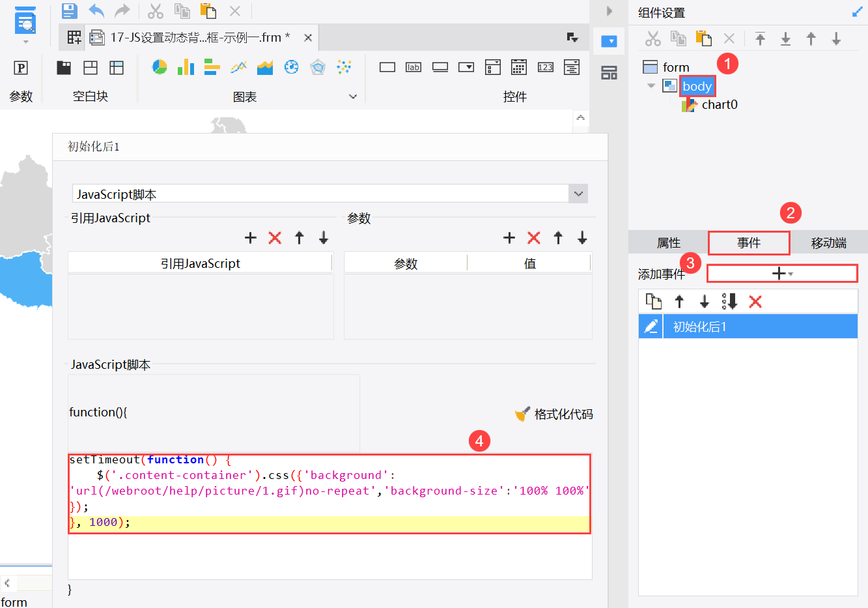
Task: Select the text box widget icon
Action: tap(387, 67)
